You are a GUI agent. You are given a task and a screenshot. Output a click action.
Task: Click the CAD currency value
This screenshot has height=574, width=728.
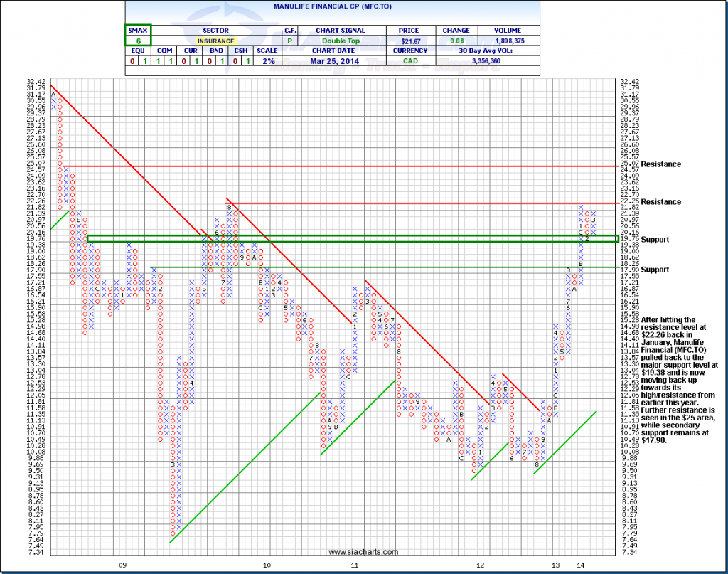pos(412,60)
